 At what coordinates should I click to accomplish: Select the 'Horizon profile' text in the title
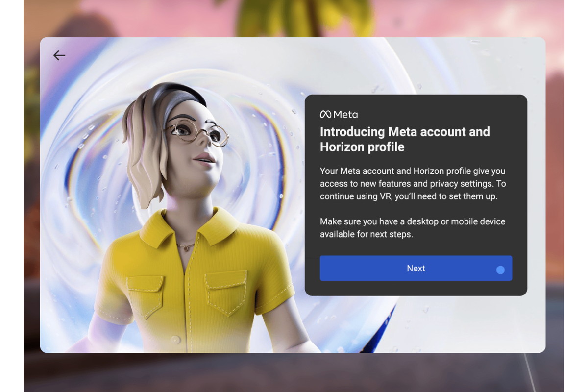click(361, 146)
